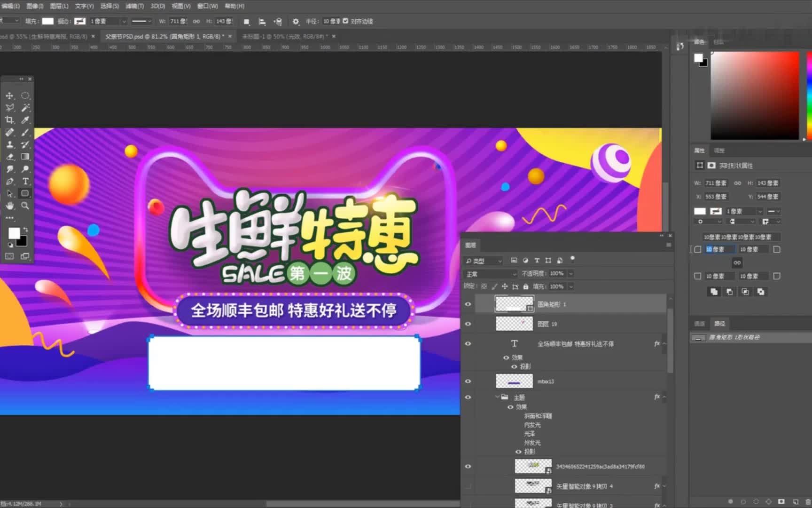Viewport: 812px width, 508px height.
Task: Enable Lock transparent pixels in Layers panel
Action: coord(484,286)
